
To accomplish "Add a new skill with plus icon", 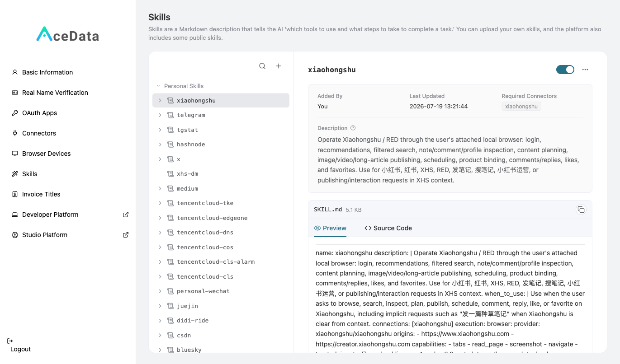I will (x=279, y=66).
